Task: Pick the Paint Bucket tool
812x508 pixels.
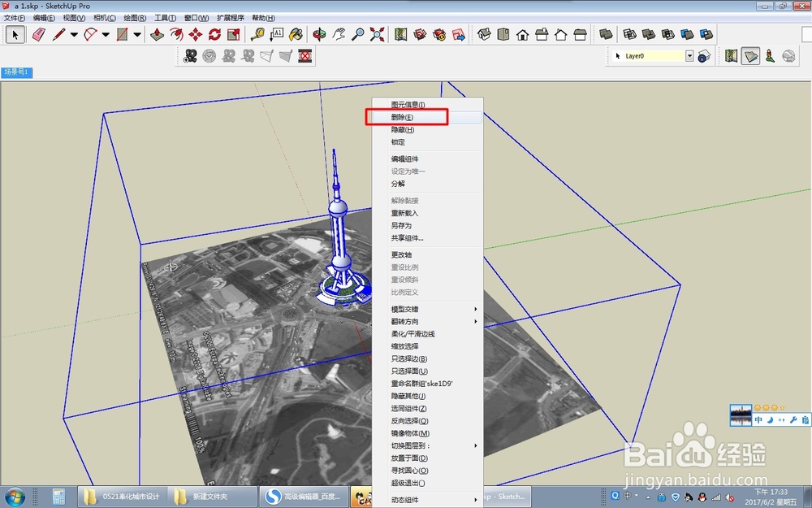Action: pos(296,35)
